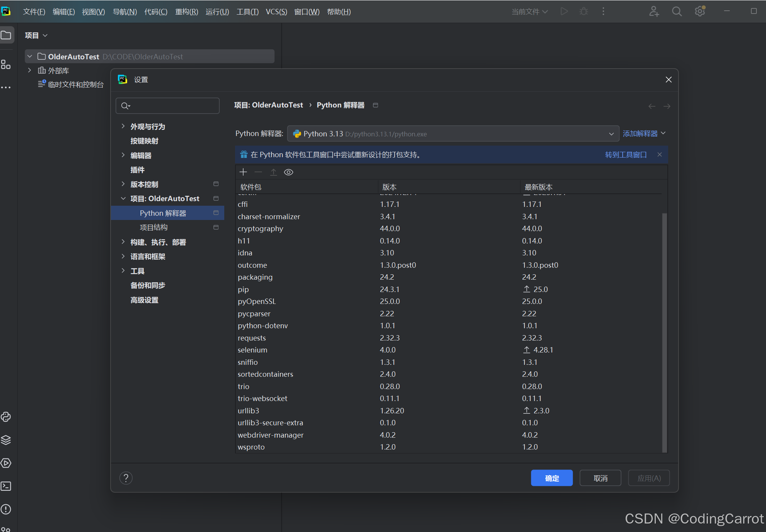Click the Debug bug icon
Viewport: 766px width, 532px height.
pyautogui.click(x=584, y=12)
